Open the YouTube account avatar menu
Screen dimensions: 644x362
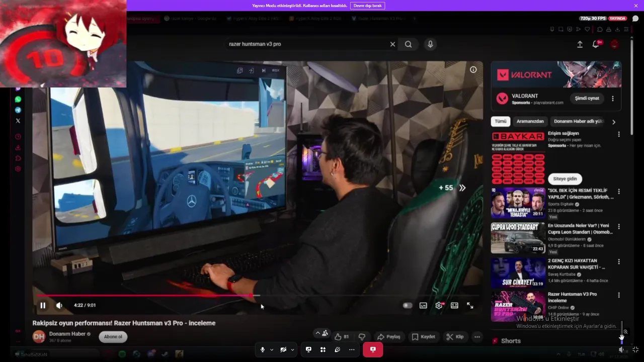[615, 44]
